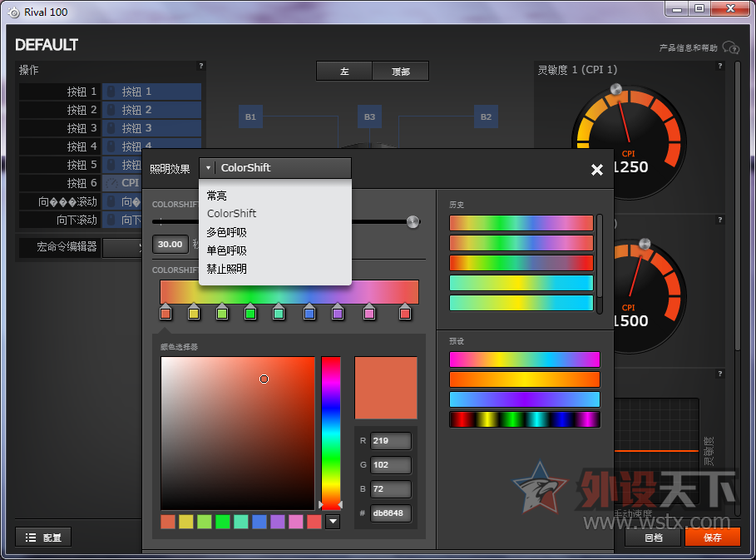Viewport: 756px width, 560px height.
Task: Expand the arrow beside the color swatch row
Action: click(x=333, y=522)
